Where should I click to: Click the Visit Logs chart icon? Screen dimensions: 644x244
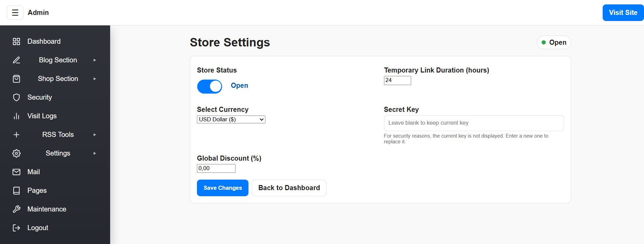(16, 116)
